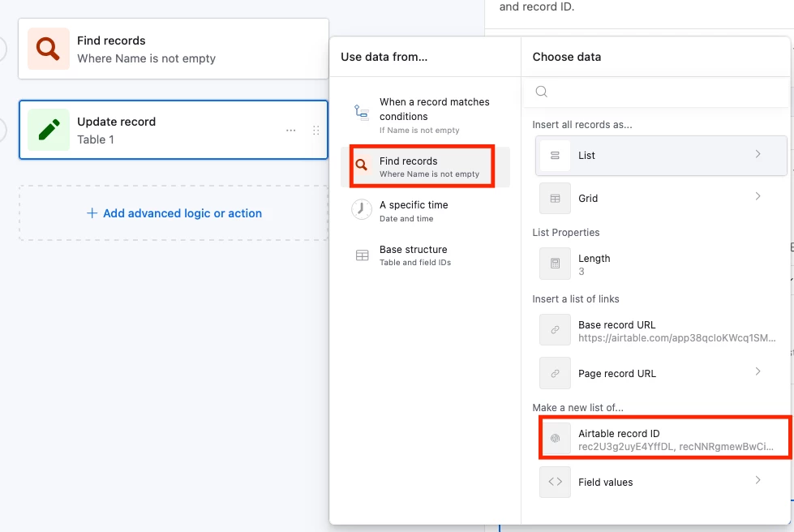The image size is (794, 532).
Task: Open the Page record URL option
Action: tap(661, 373)
